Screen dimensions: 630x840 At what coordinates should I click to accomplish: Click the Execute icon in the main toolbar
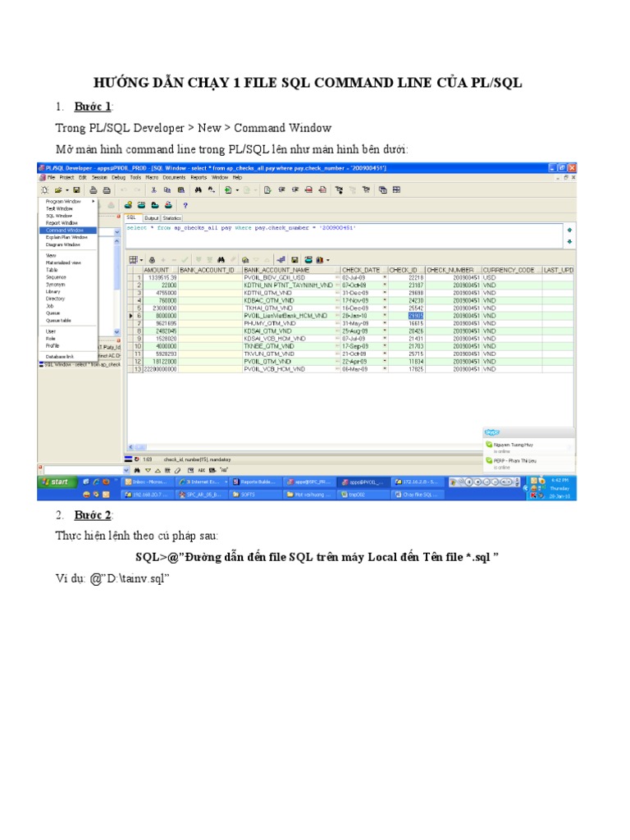coord(228,190)
